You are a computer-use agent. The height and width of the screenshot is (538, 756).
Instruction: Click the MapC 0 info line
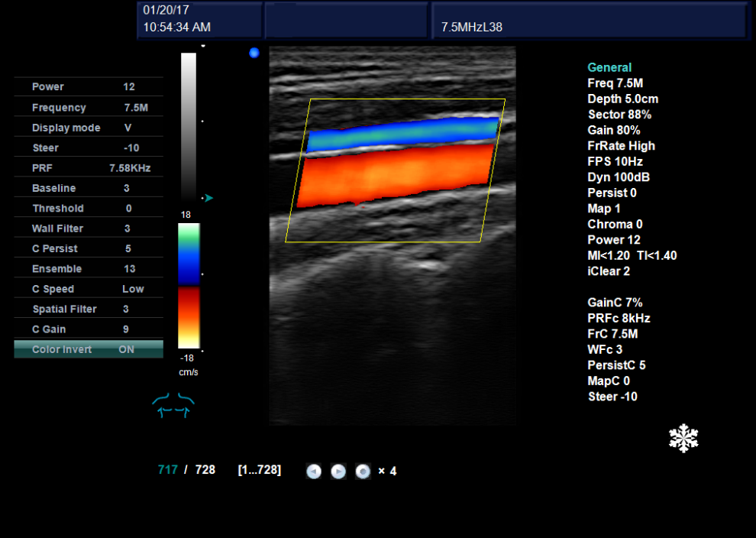coord(609,381)
